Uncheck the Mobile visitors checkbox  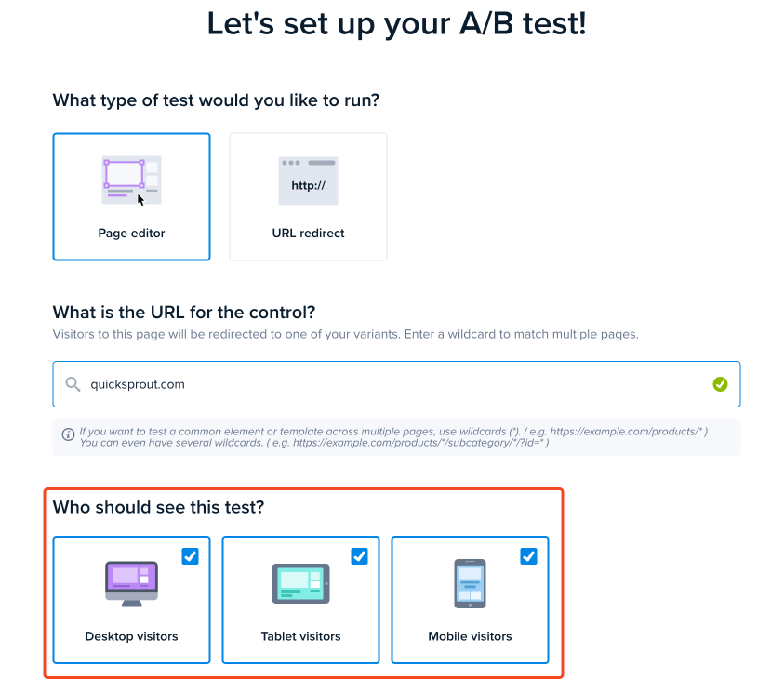click(x=528, y=556)
